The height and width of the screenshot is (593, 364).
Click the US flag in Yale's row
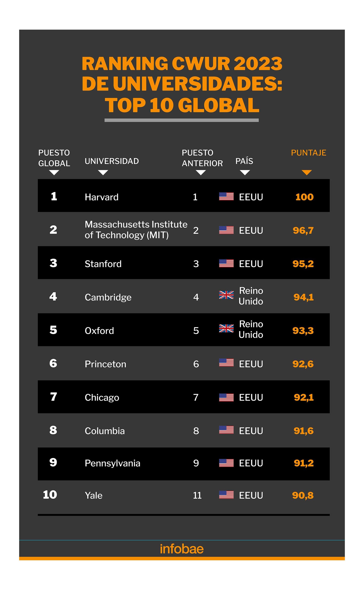pyautogui.click(x=226, y=495)
